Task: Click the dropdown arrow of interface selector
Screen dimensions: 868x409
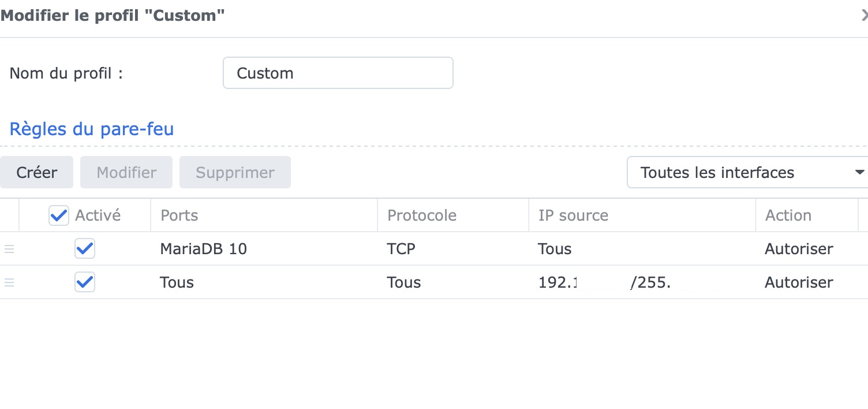Action: pyautogui.click(x=859, y=172)
